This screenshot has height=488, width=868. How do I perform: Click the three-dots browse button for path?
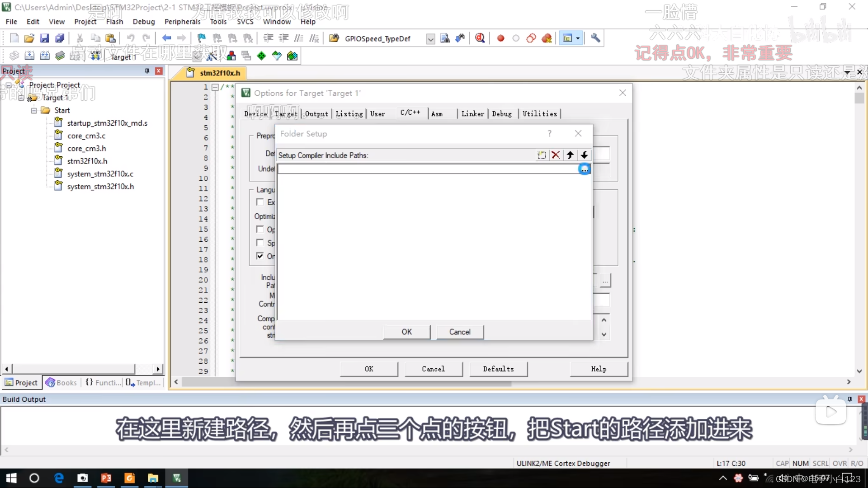[585, 169]
